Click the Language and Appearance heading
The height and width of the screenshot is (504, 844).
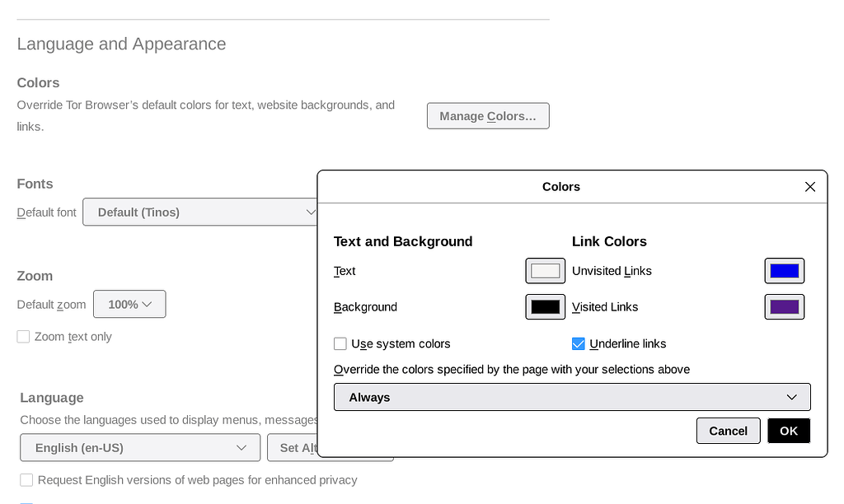point(121,44)
